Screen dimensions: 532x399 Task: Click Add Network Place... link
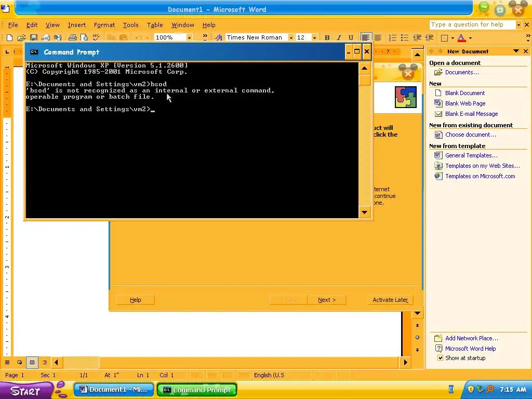(472, 338)
